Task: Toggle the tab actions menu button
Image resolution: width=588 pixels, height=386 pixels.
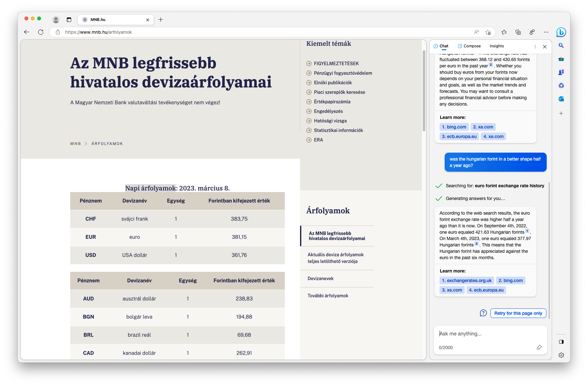Action: point(69,20)
